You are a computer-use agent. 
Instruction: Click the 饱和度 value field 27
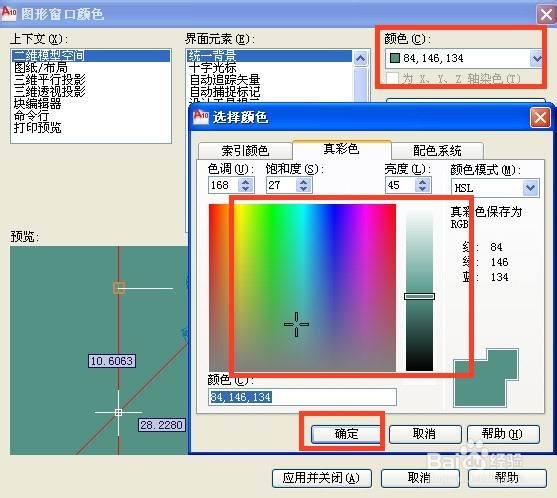pyautogui.click(x=282, y=185)
